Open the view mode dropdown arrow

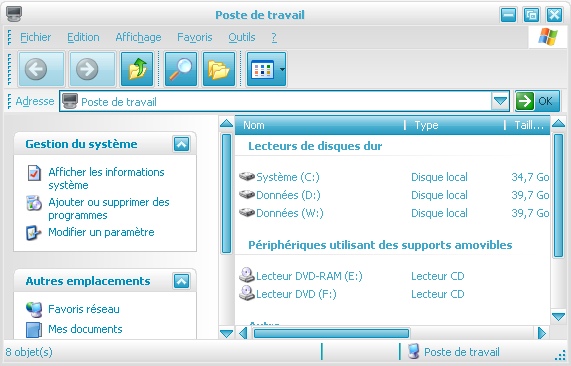(x=282, y=69)
